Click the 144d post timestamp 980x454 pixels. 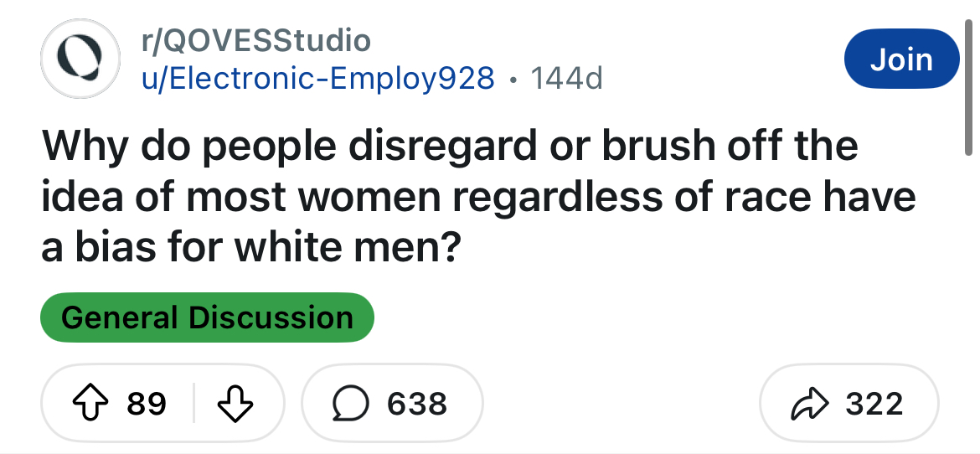pos(566,78)
